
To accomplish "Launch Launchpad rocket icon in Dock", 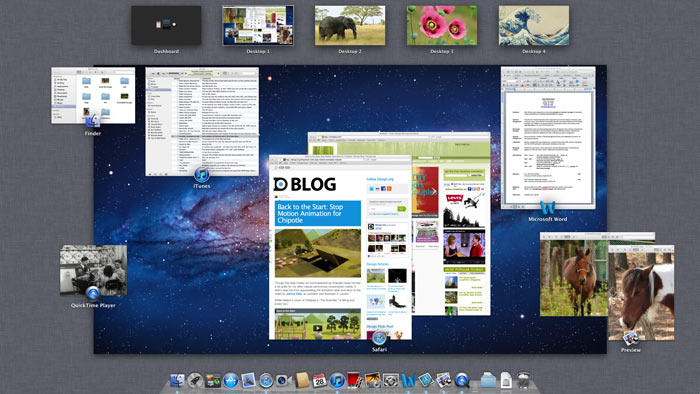I will coord(195,381).
